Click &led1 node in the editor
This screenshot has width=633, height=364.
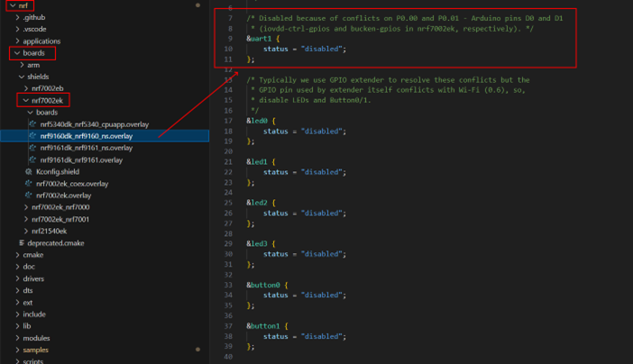tap(257, 162)
